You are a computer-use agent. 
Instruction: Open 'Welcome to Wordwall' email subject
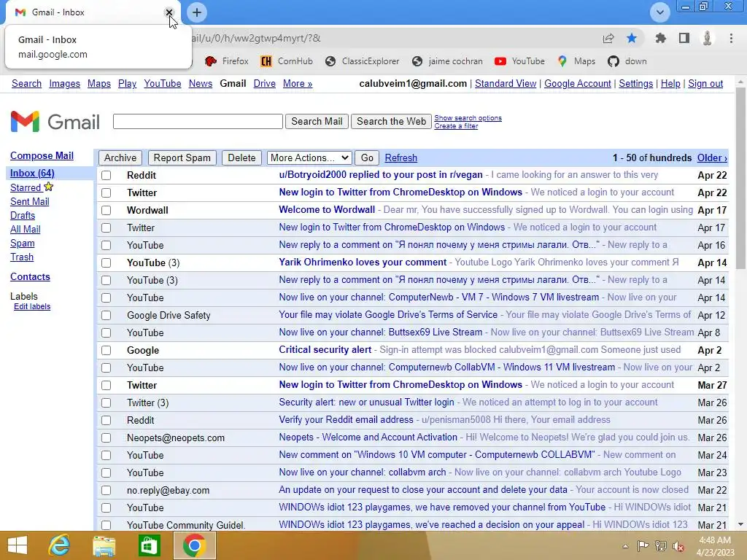[x=327, y=210]
